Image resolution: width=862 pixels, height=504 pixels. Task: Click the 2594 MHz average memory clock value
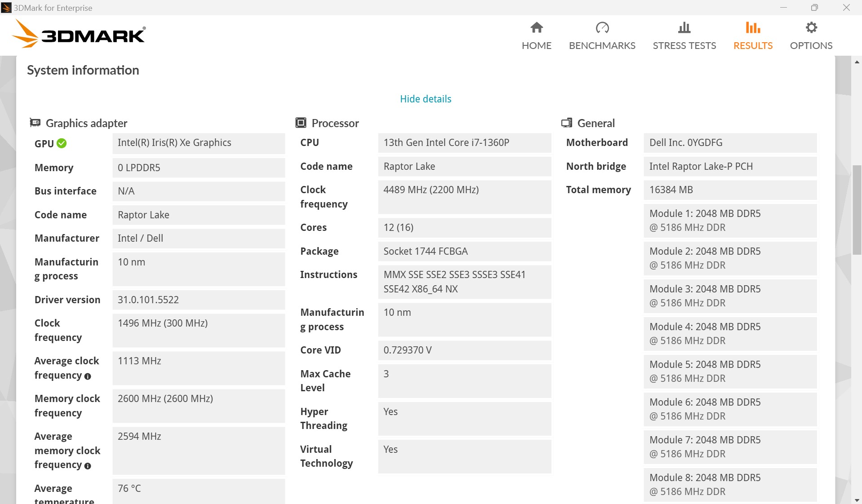(x=199, y=451)
